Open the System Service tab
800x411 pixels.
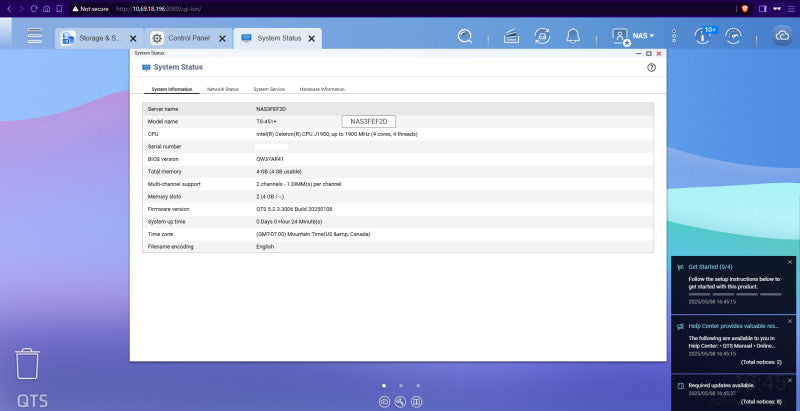tap(269, 89)
